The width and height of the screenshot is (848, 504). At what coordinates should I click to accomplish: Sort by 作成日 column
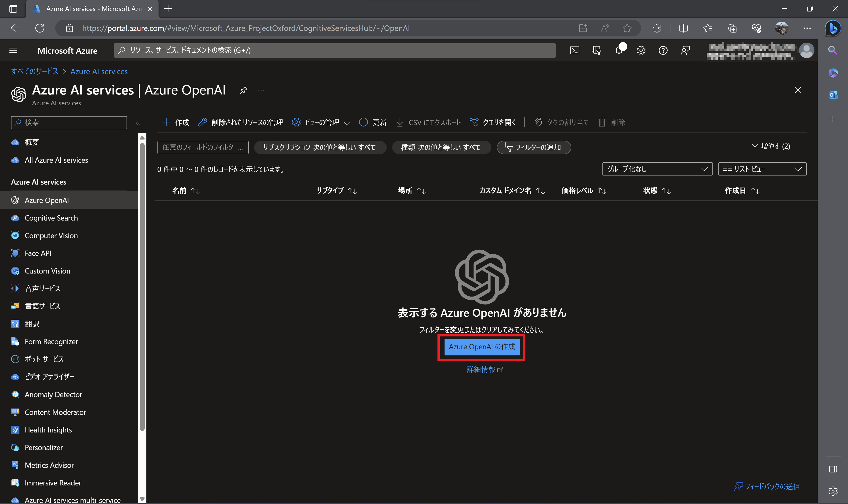(x=742, y=191)
